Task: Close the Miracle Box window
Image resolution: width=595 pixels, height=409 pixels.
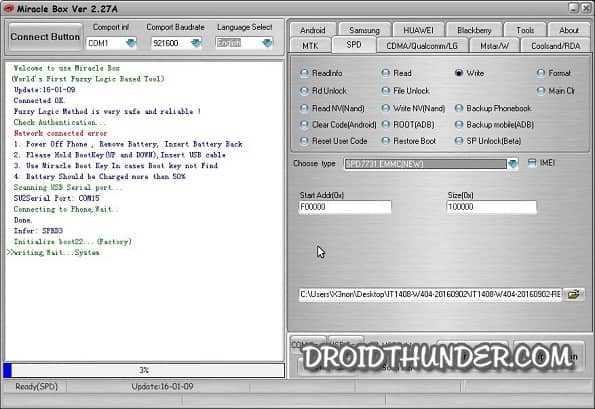Action: [x=586, y=8]
